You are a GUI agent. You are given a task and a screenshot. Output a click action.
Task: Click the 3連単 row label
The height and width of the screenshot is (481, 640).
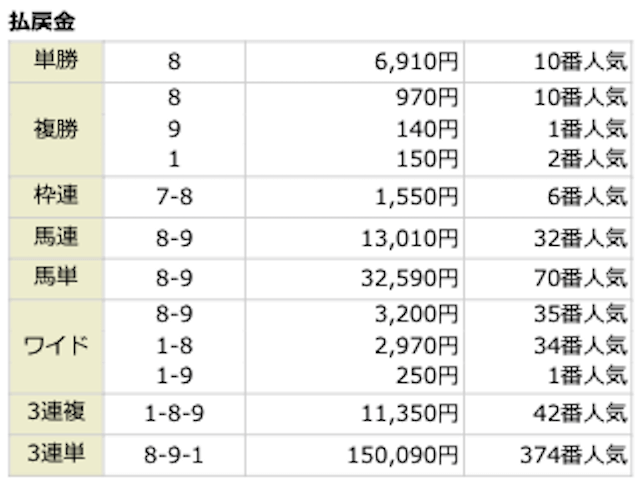click(x=55, y=454)
